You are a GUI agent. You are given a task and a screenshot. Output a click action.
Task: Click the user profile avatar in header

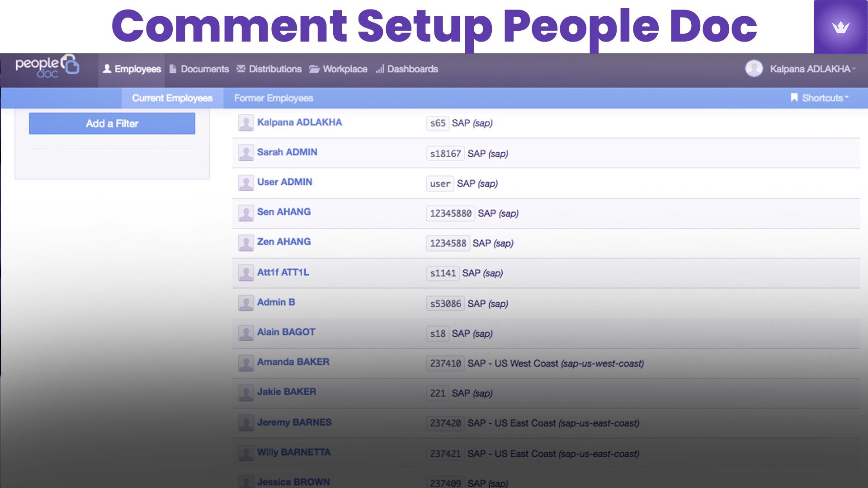[754, 69]
